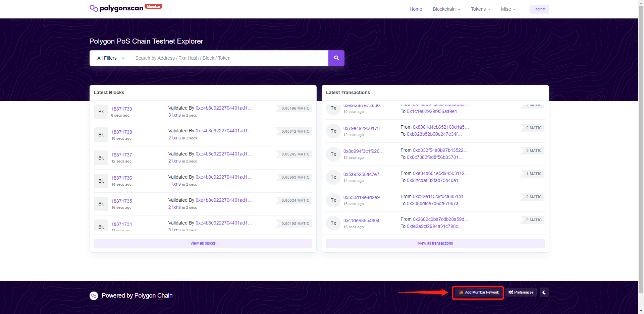Image resolution: width=644 pixels, height=314 pixels.
Task: Open transaction hash 0x530d19e4d2e9
Action: coord(364,197)
